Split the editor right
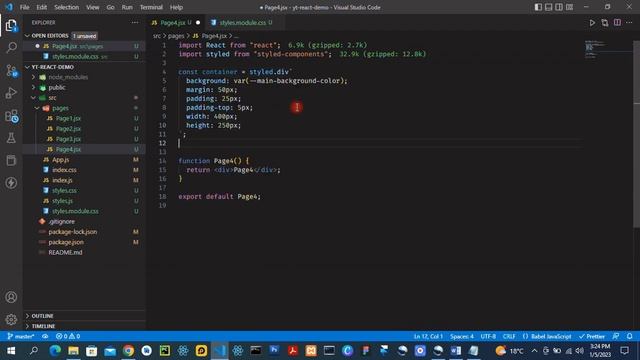The image size is (640, 360). pos(617,23)
